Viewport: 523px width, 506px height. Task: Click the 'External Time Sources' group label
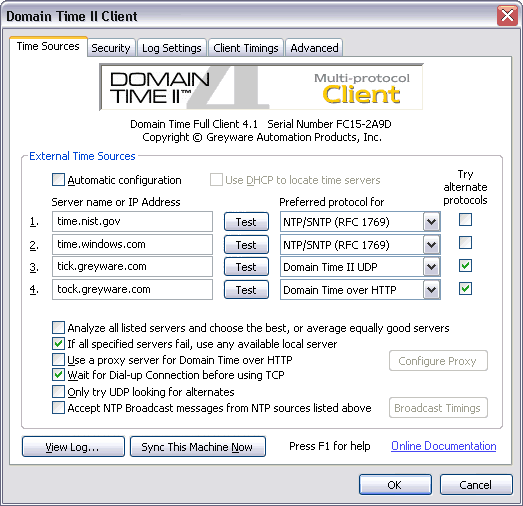point(82,156)
